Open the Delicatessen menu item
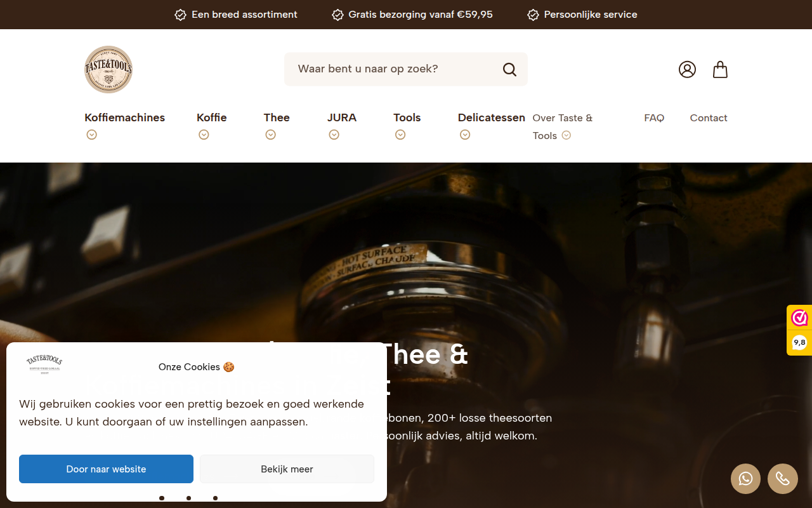This screenshot has height=508, width=812. tap(492, 117)
